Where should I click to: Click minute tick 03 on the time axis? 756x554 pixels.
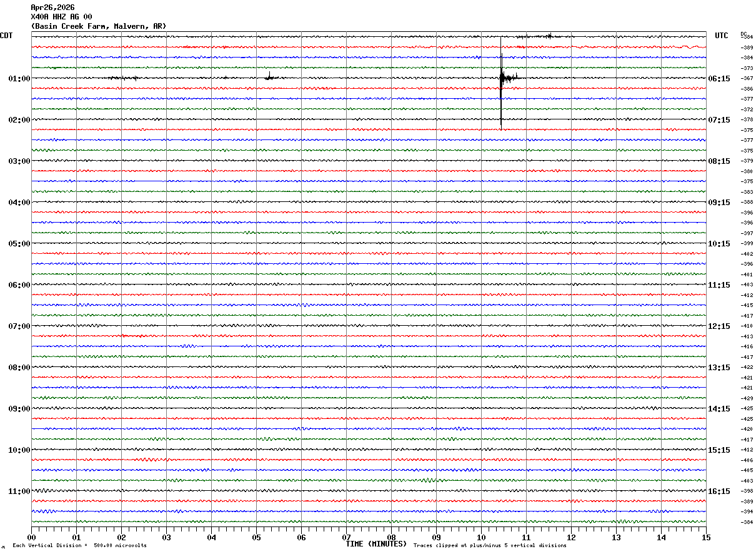(166, 536)
